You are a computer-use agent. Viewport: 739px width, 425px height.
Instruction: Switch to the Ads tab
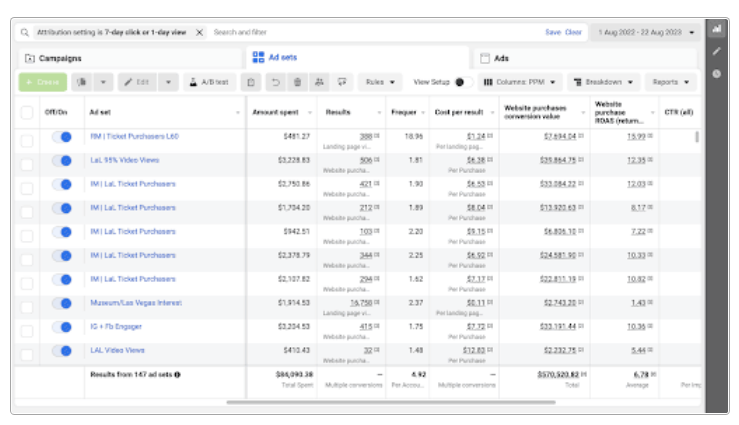585,58
